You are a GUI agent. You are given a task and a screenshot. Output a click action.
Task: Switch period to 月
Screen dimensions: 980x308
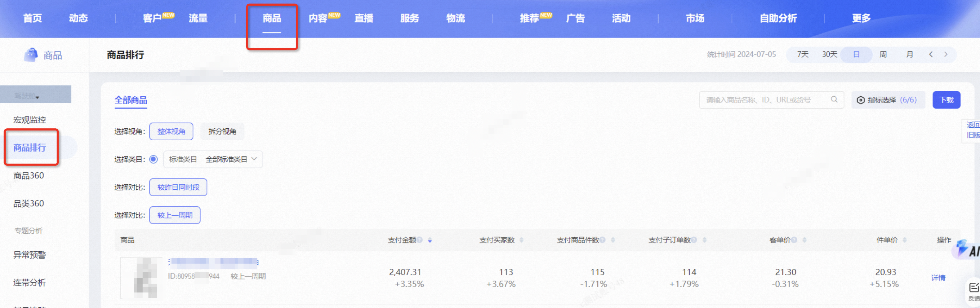click(909, 54)
